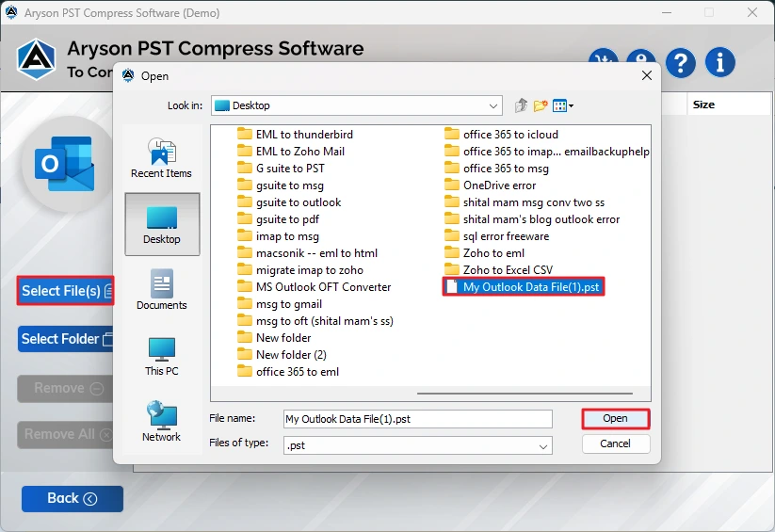Image resolution: width=775 pixels, height=532 pixels.
Task: Select shital mam msg conv two ss folder
Action: pos(525,202)
